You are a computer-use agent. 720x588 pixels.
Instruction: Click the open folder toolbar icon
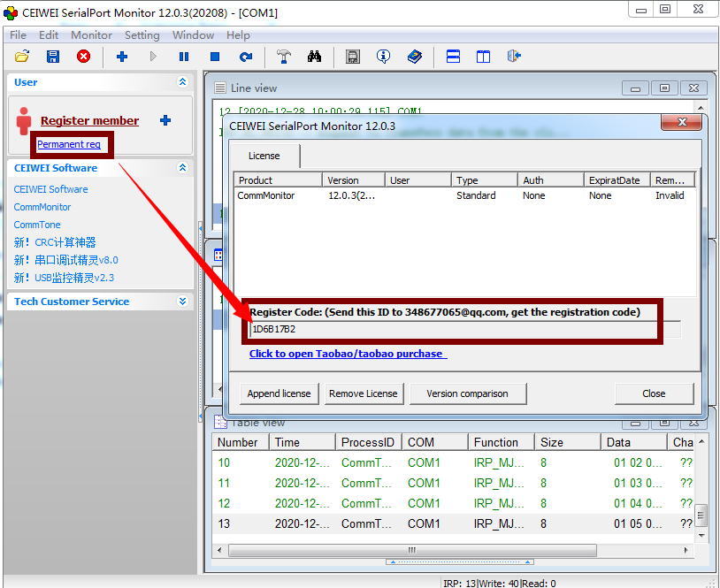point(22,57)
